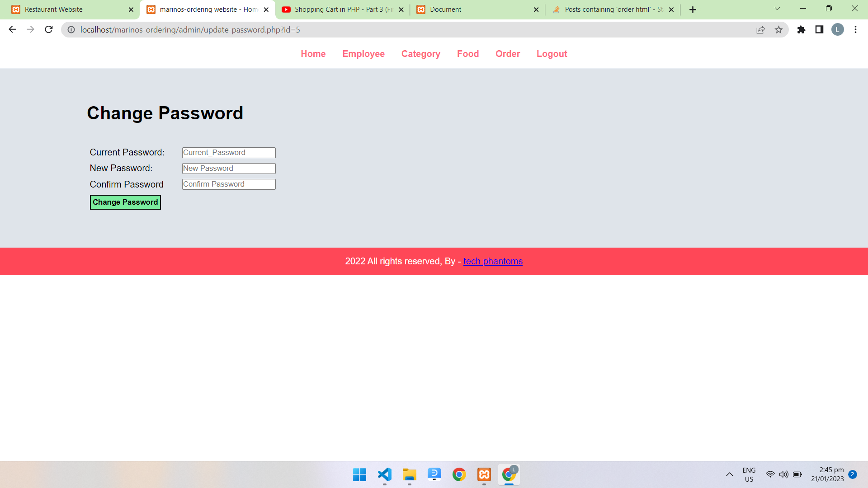Screen dimensions: 868x488
Task: Toggle the browser side panel
Action: [x=819, y=30]
